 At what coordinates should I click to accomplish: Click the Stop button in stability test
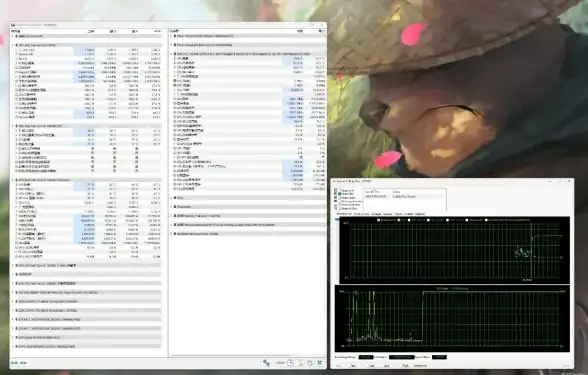pos(354,366)
